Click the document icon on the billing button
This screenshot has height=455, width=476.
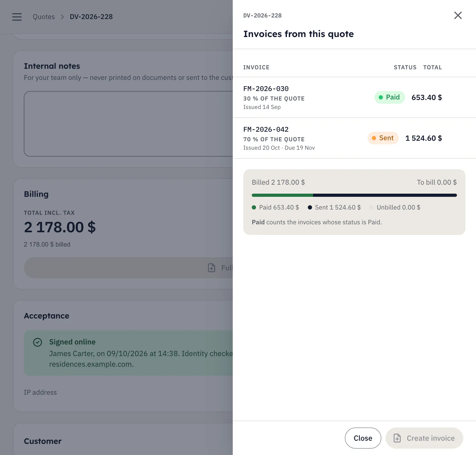212,268
